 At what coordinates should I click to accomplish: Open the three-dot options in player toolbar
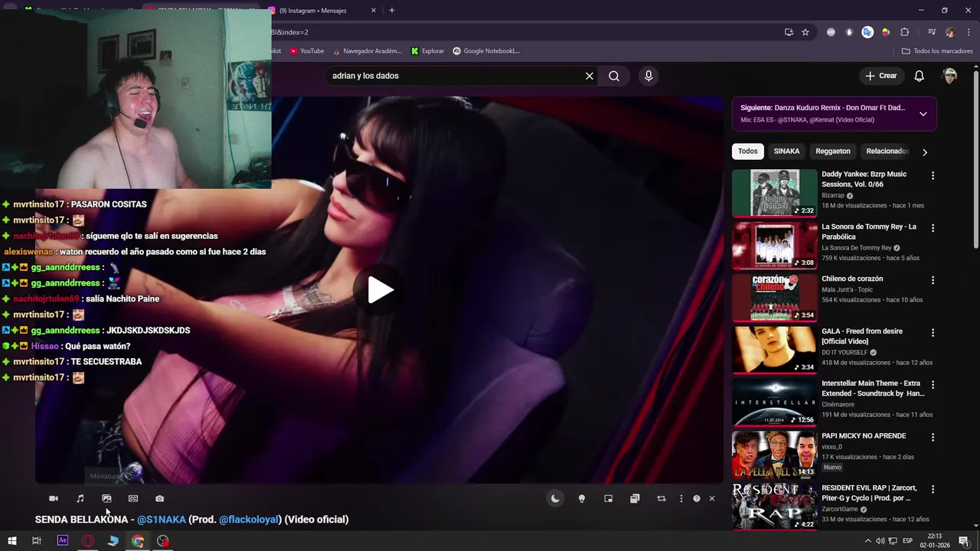pyautogui.click(x=681, y=498)
